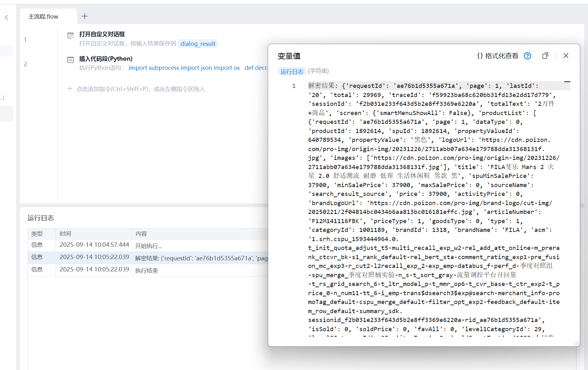The image size is (588, 370).
Task: Switch to the 主流程.flow tab
Action: [x=43, y=17]
